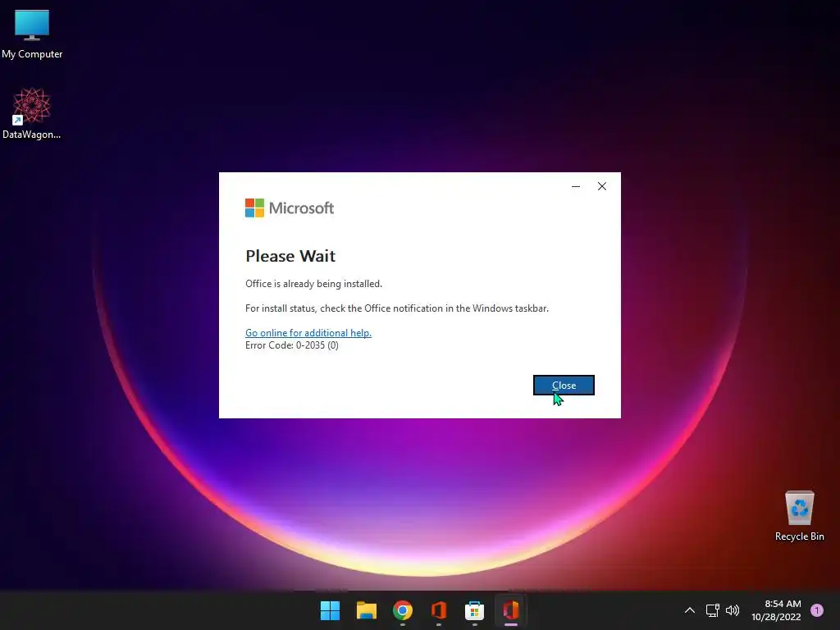840x630 pixels.
Task: Open the Windows Start menu
Action: [330, 610]
